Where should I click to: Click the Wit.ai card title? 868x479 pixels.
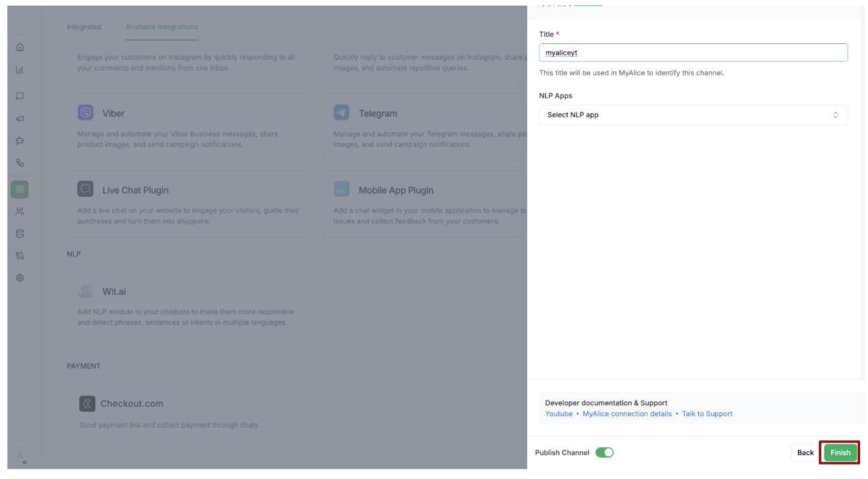click(x=114, y=292)
